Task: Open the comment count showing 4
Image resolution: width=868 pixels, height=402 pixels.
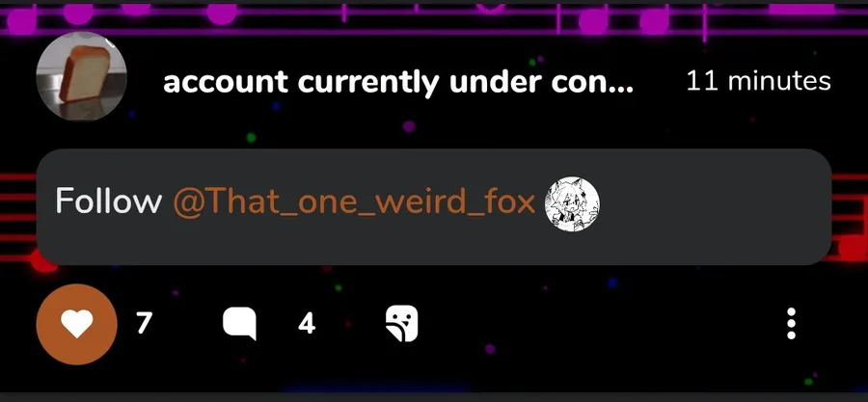Action: pos(307,324)
